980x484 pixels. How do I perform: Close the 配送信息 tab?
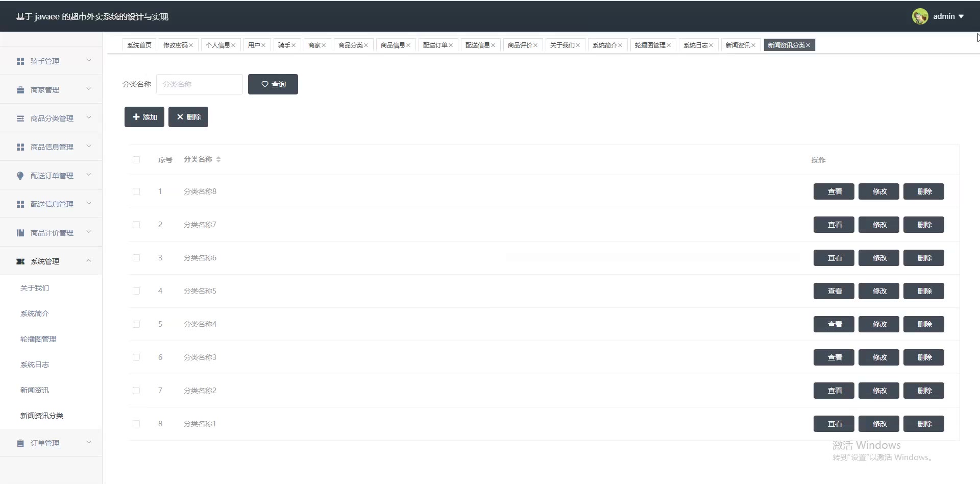pos(493,45)
